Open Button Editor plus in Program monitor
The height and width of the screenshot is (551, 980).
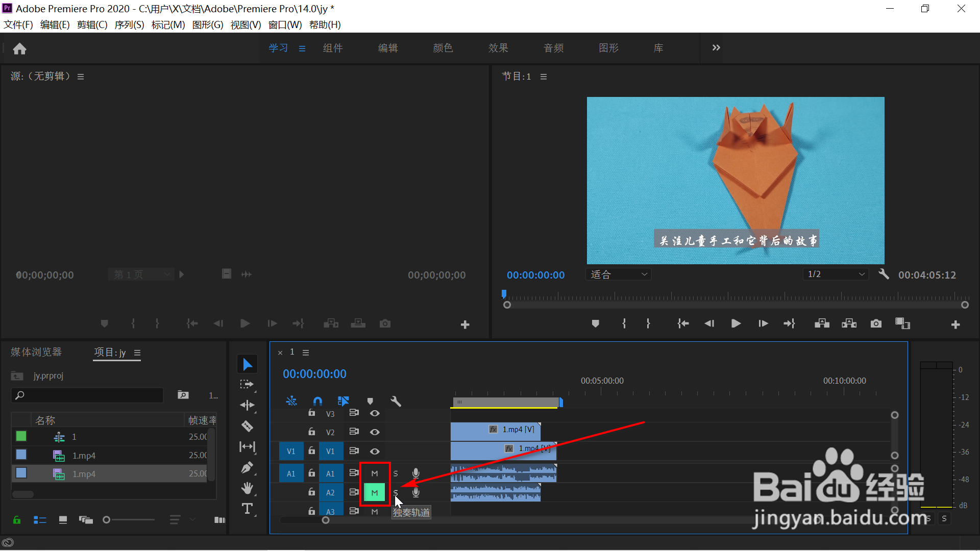click(x=955, y=324)
